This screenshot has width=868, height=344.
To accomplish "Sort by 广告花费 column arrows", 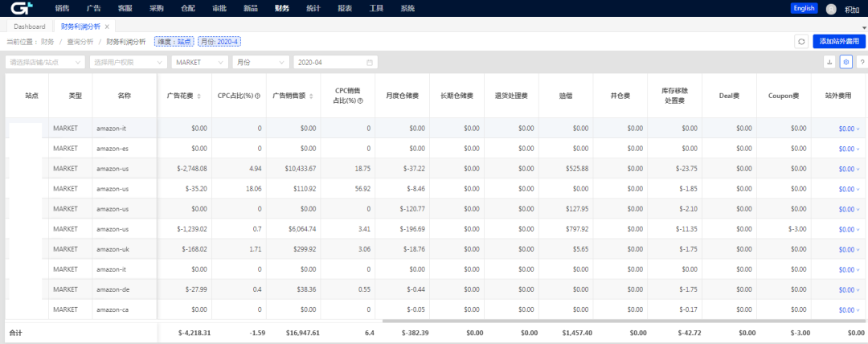I will [199, 96].
